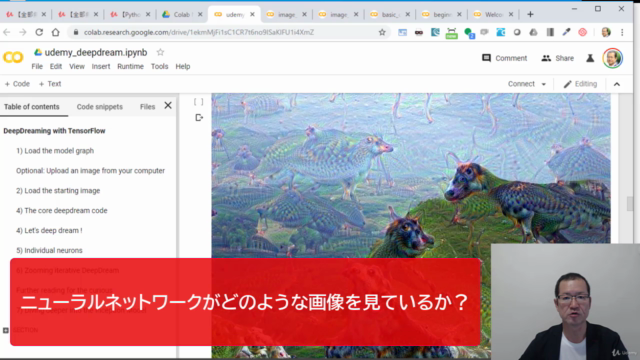Click the notebook title udemy_deepdream.ipynb
This screenshot has height=360, width=640.
96,53
